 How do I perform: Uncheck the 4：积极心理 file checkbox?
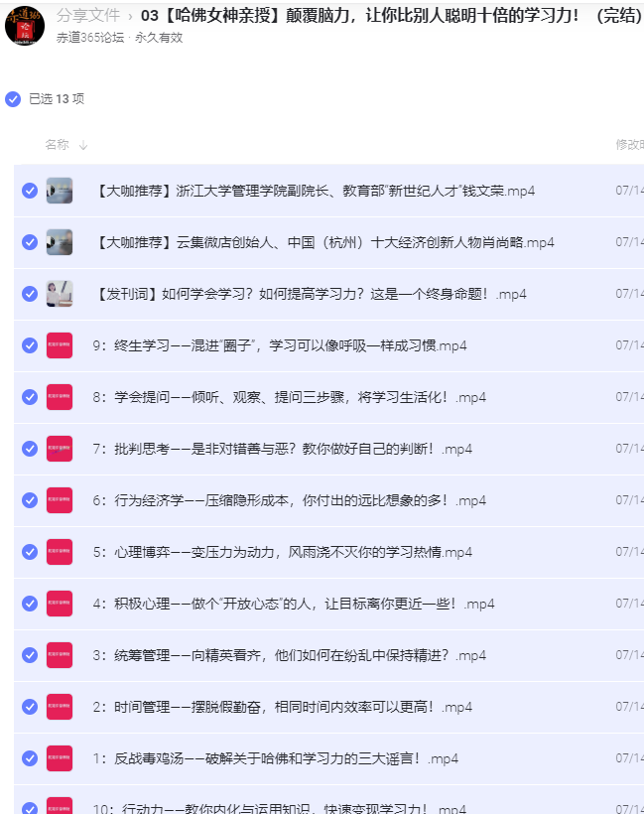click(x=30, y=604)
